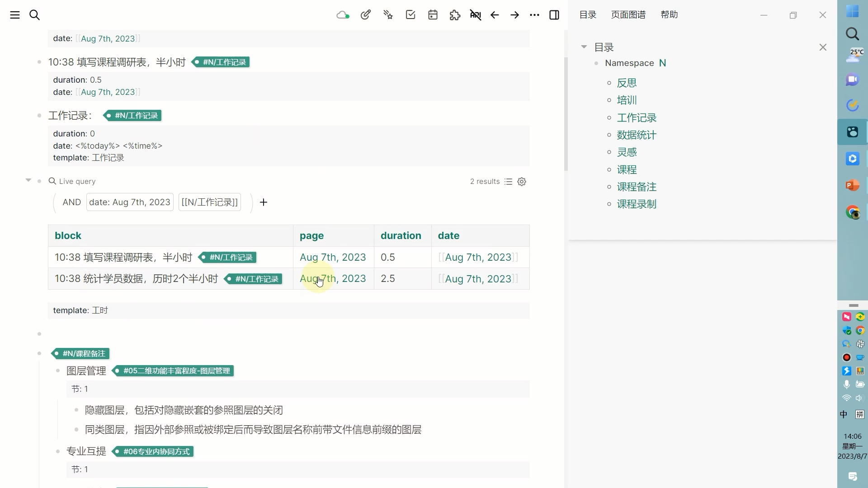Image resolution: width=868 pixels, height=488 pixels.
Task: Open the left sidebar hamburger menu
Action: click(15, 15)
